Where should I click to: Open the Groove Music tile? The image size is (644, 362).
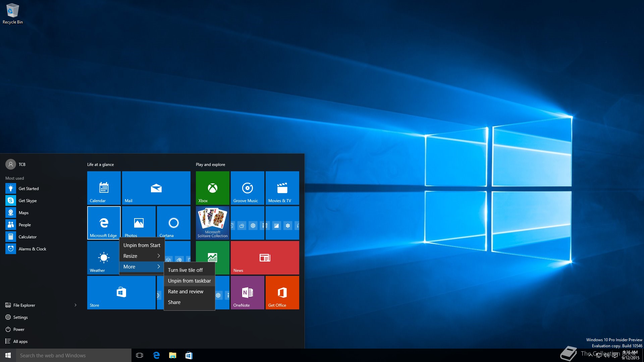248,188
